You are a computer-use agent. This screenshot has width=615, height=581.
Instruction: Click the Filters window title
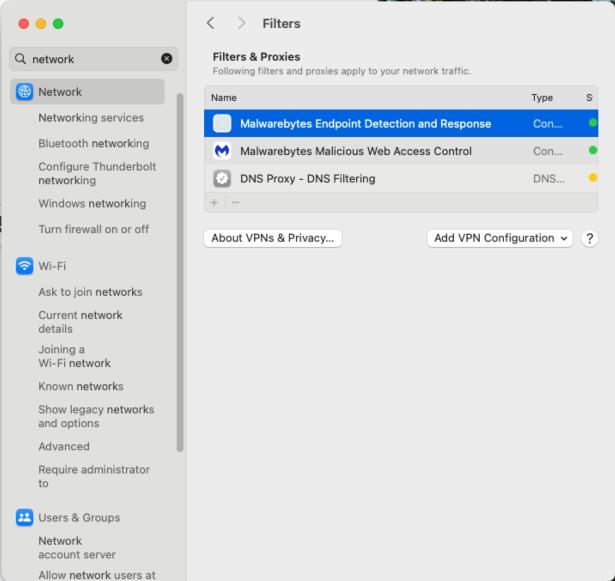click(281, 24)
